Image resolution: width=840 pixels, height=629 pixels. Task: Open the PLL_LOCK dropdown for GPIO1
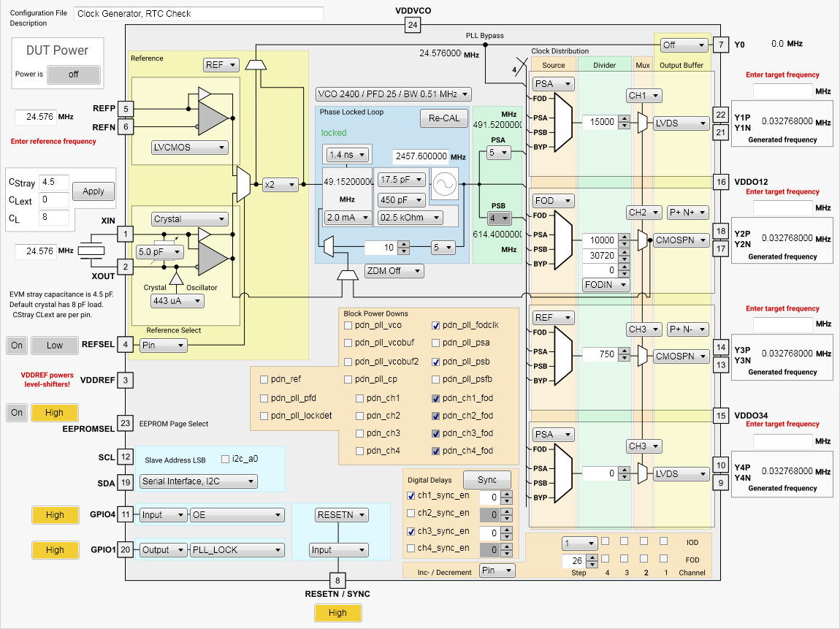pyautogui.click(x=235, y=550)
